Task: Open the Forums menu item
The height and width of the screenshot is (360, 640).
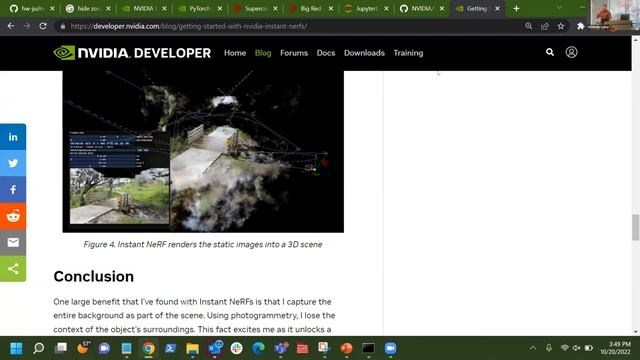Action: 294,53
